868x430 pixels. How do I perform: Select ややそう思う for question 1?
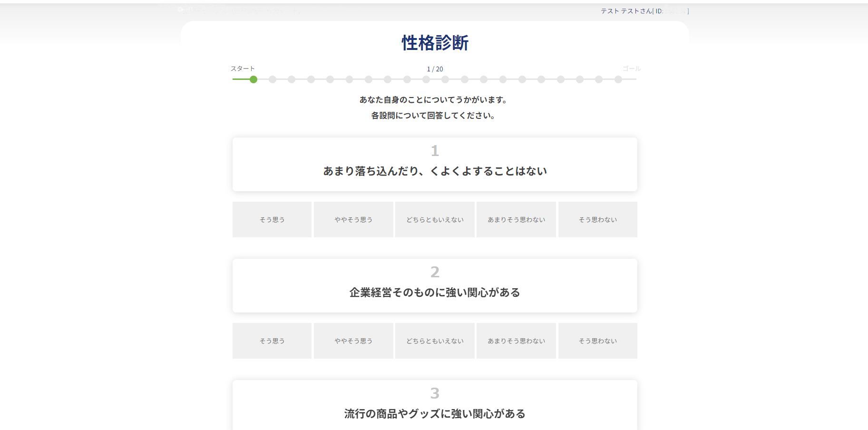pyautogui.click(x=353, y=219)
